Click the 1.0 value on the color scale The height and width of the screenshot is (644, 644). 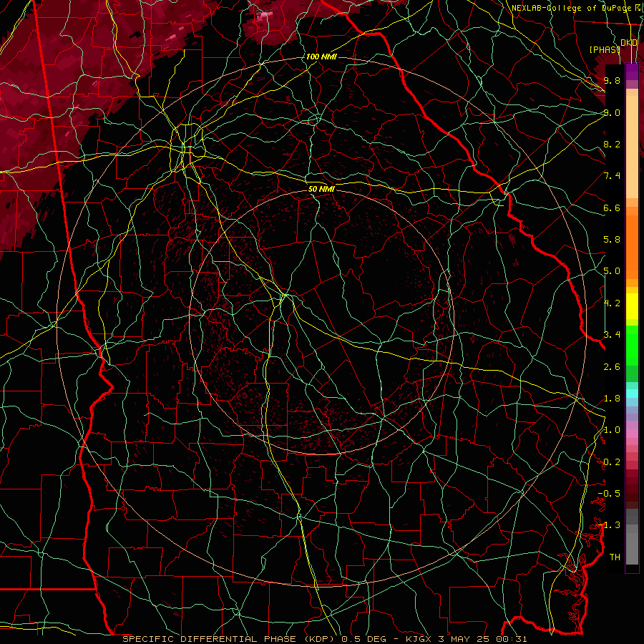[x=612, y=430]
